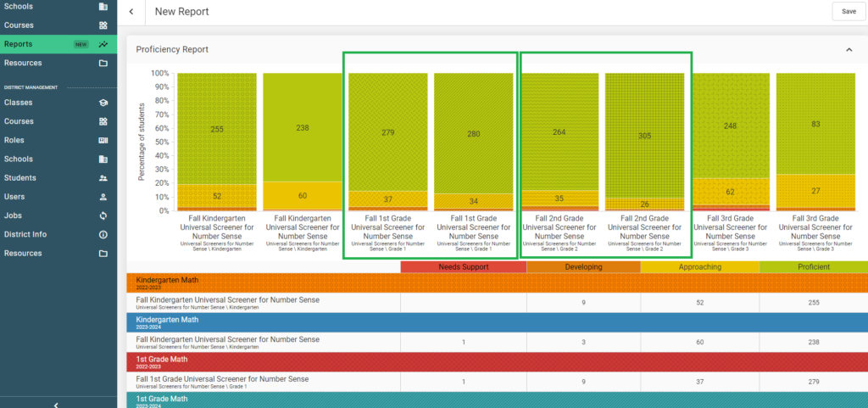Image resolution: width=868 pixels, height=408 pixels.
Task: Open district management Courses menu item
Action: (58, 121)
